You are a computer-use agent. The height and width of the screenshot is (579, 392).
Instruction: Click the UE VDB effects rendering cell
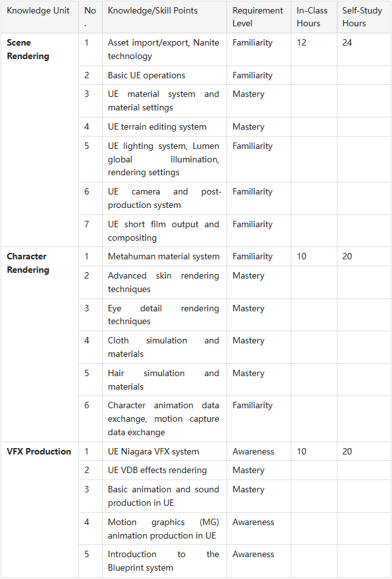(164, 470)
